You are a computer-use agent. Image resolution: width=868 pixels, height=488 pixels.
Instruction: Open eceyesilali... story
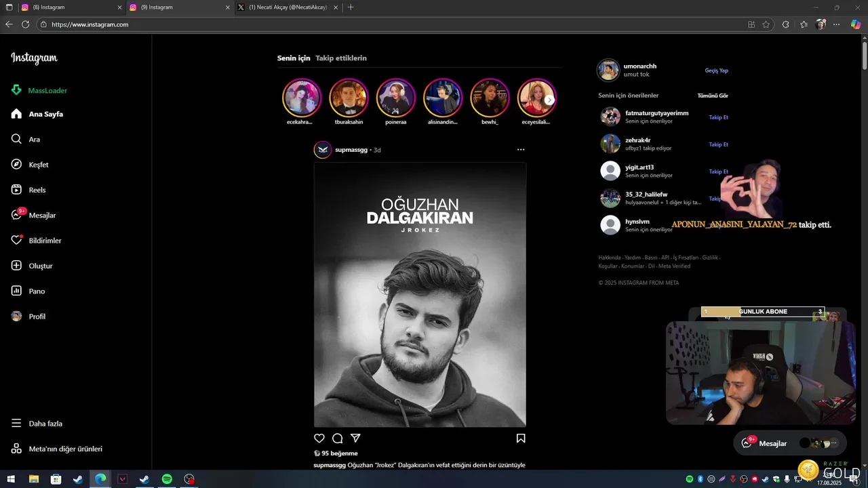point(536,98)
